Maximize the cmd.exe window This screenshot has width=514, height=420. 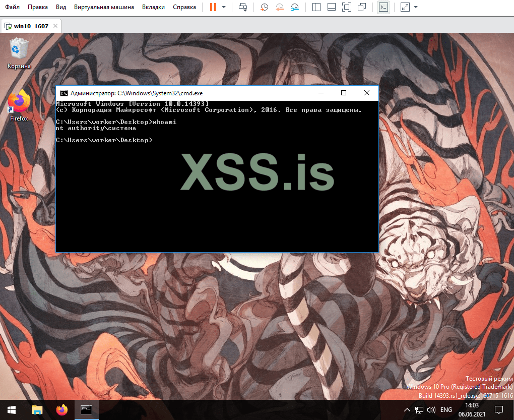click(344, 93)
